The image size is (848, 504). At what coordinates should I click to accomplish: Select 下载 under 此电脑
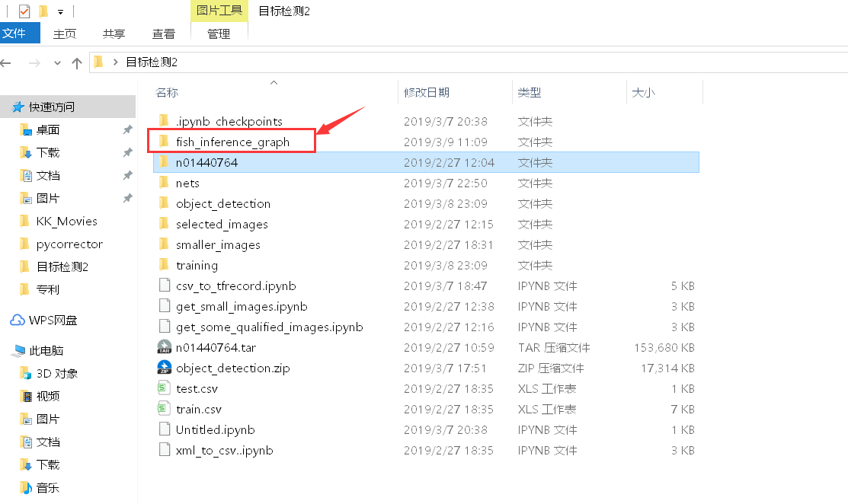point(47,464)
